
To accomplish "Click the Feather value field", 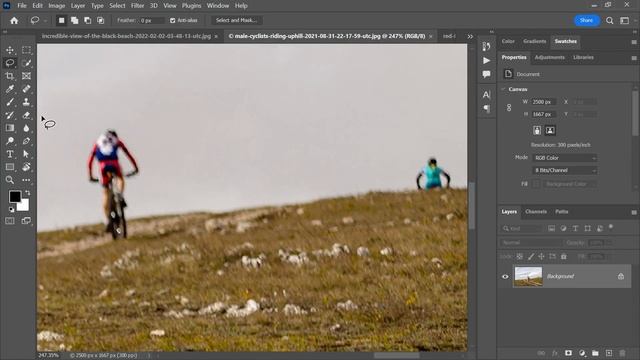I will 152,20.
